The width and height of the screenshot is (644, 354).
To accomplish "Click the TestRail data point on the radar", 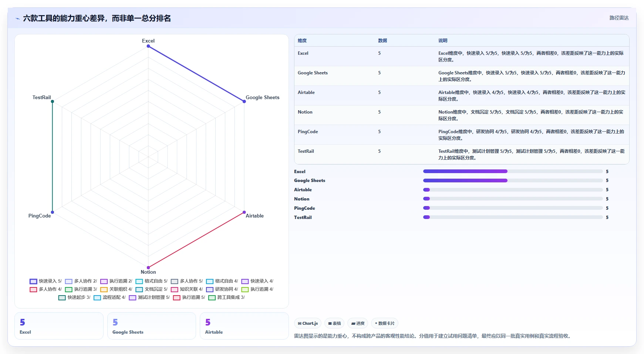I will (53, 101).
